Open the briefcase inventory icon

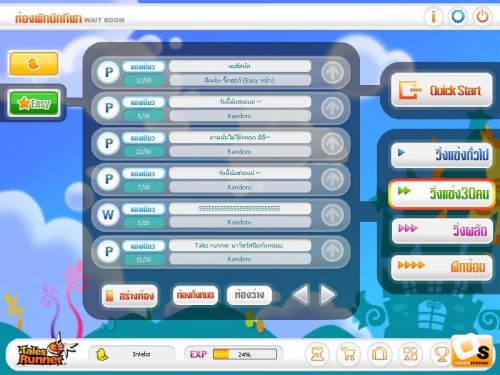(379, 354)
